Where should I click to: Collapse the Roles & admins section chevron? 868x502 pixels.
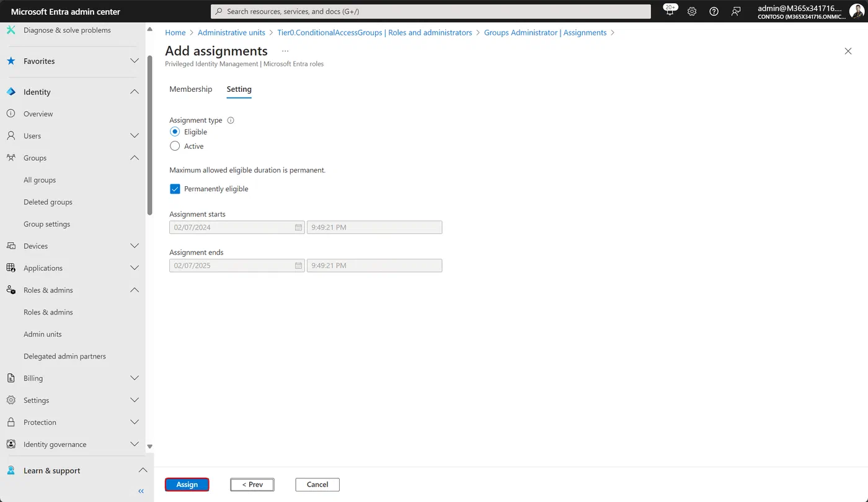(135, 290)
